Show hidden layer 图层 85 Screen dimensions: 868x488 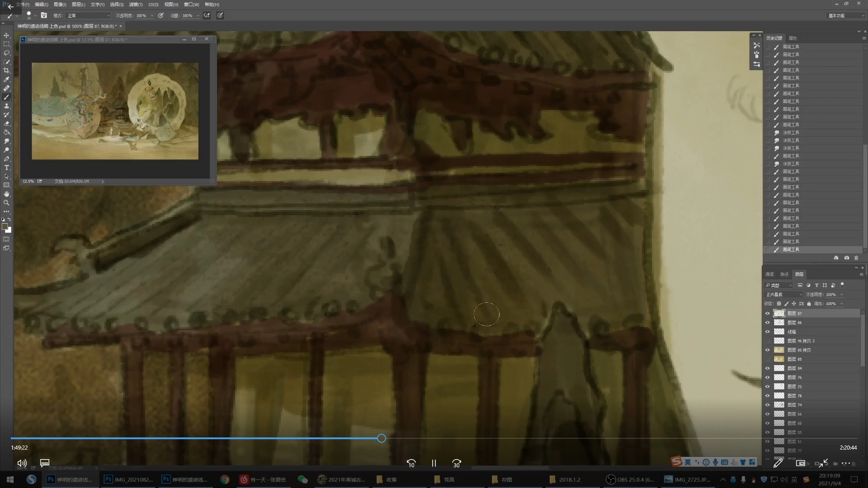(767, 359)
